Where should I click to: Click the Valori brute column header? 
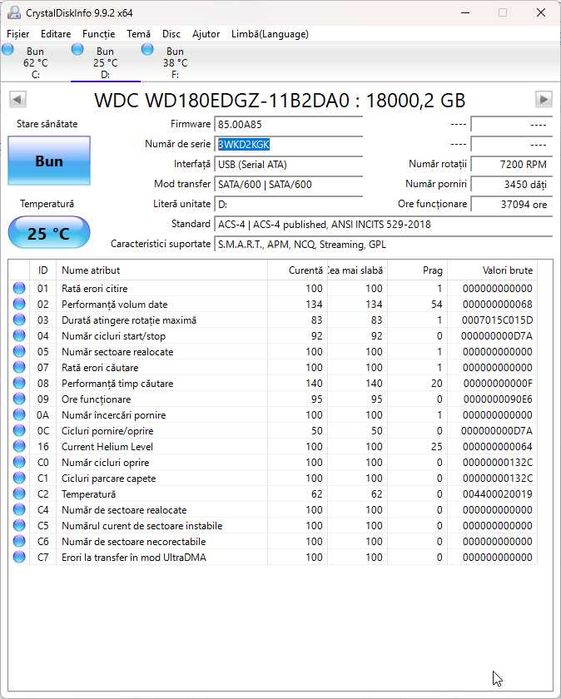(492, 270)
